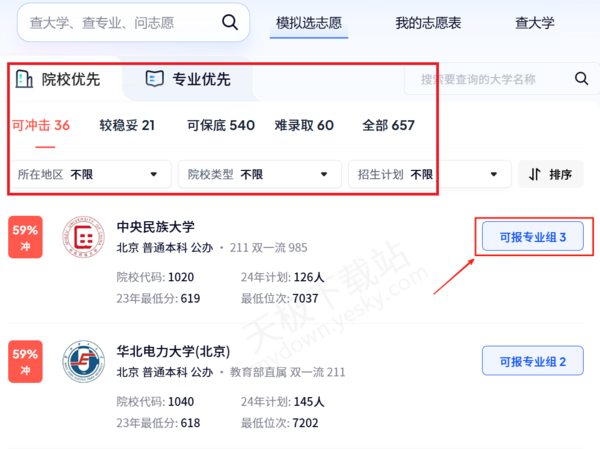Click 24年计划: 126人 text
Viewport: 600px width, 449px height.
point(282,277)
